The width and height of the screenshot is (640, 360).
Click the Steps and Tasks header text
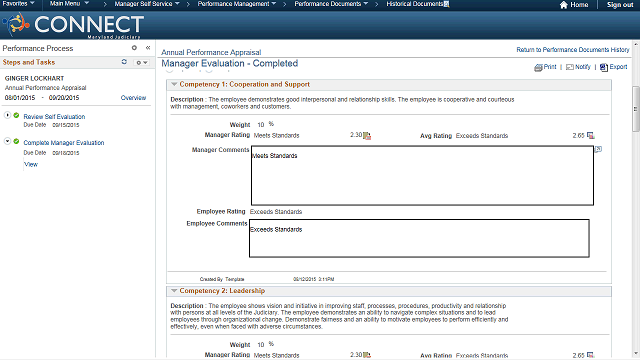(29, 62)
